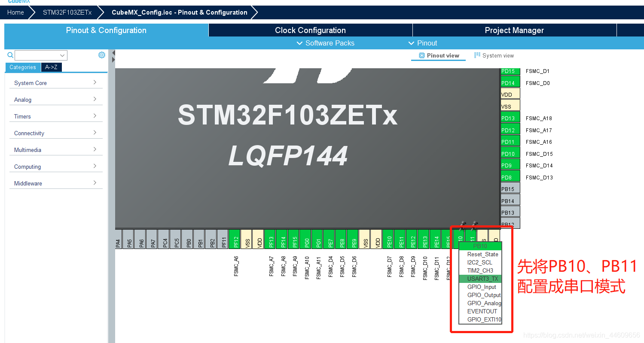This screenshot has width=644, height=343.
Task: Click the green PG0 pin
Action: (x=306, y=239)
